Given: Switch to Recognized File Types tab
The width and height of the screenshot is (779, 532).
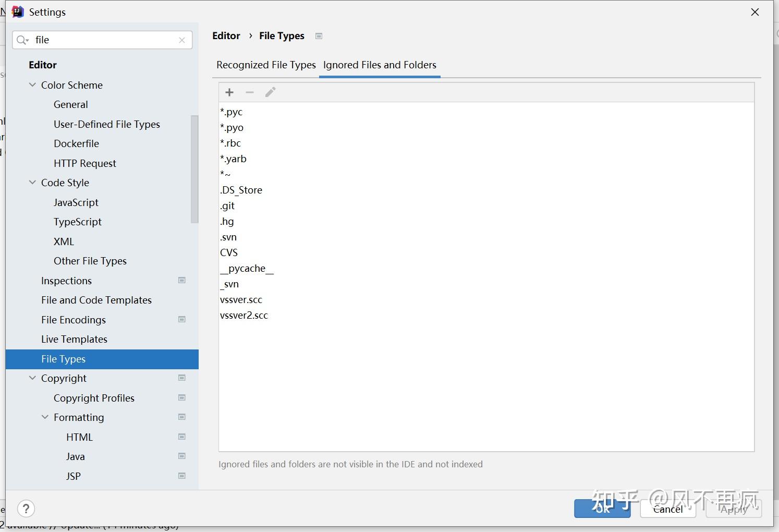Looking at the screenshot, I should (x=266, y=65).
